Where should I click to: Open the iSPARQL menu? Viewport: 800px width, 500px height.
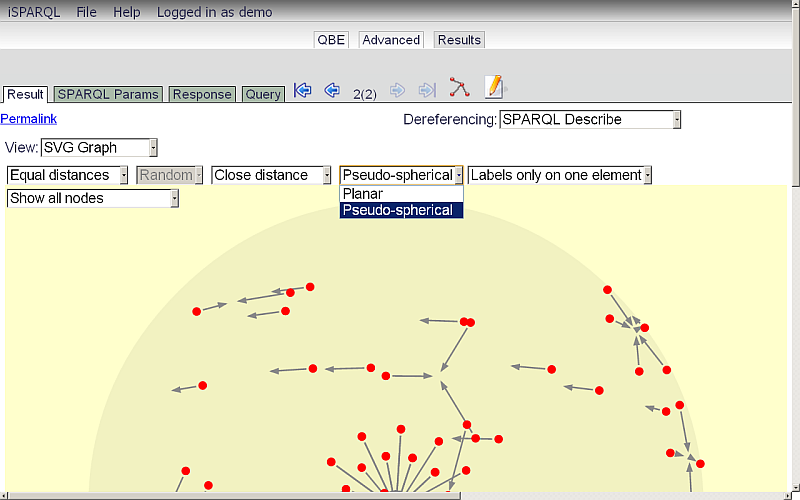[x=34, y=12]
